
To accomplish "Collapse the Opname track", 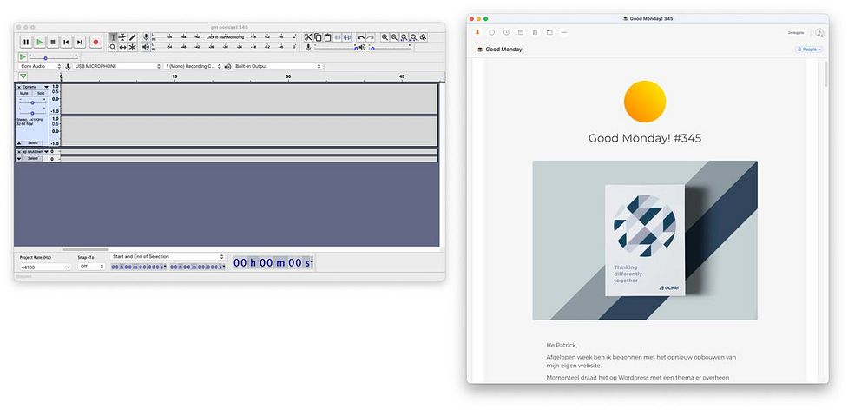I will (x=19, y=143).
